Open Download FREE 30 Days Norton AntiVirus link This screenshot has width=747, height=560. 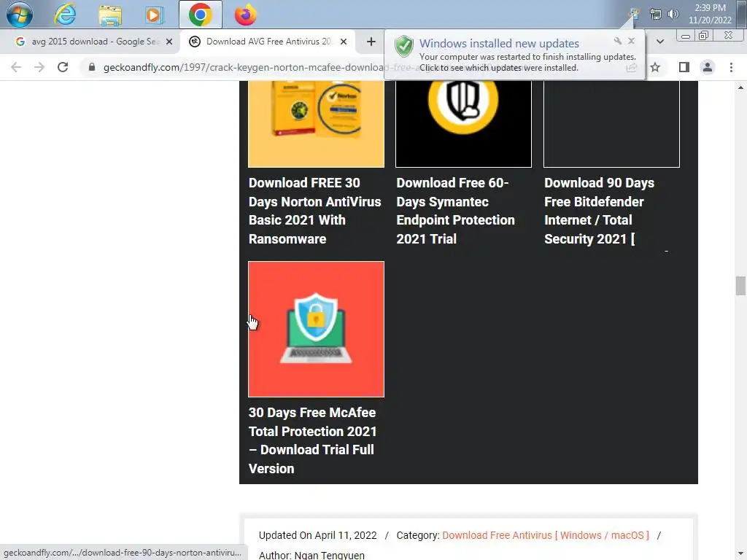(x=315, y=211)
